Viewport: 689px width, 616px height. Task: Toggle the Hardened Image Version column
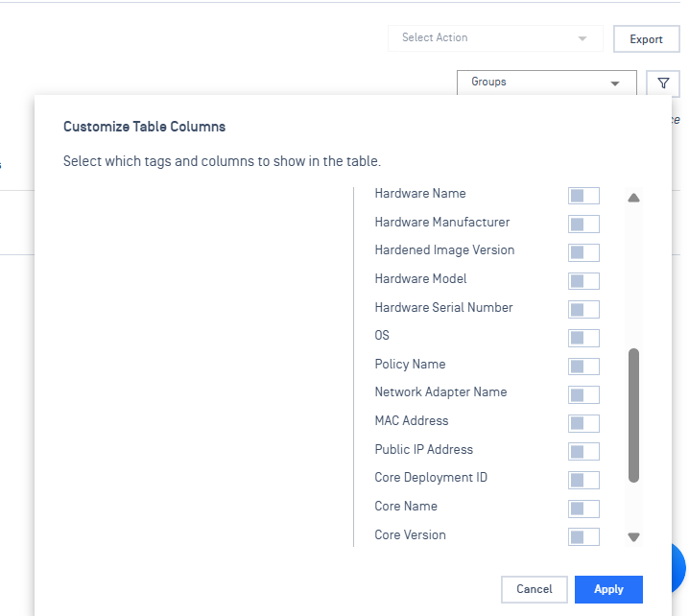click(583, 252)
